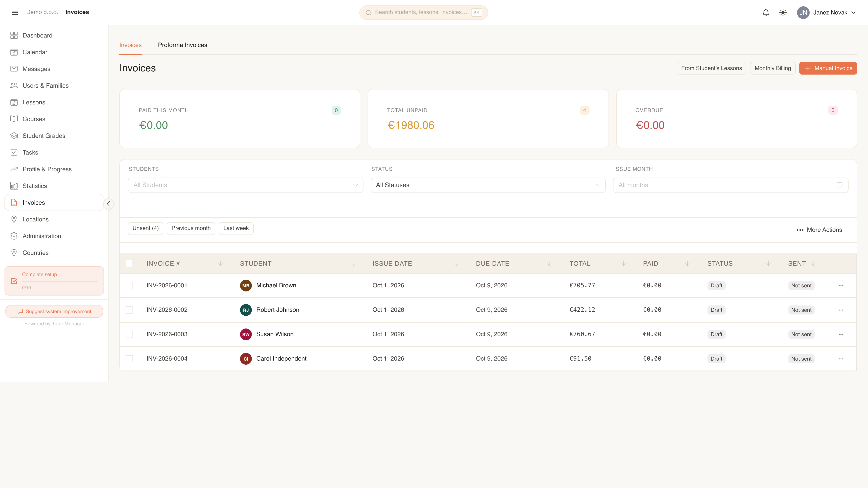
Task: Click the Complete setup progress bar
Action: point(60,281)
